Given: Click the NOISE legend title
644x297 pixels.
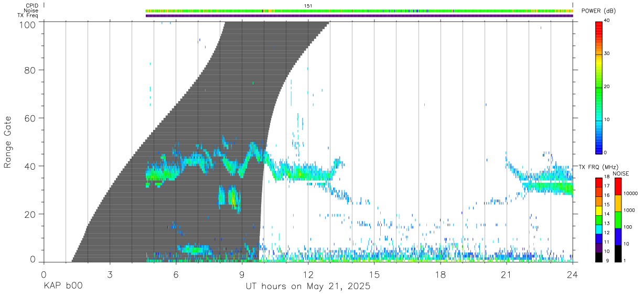Looking at the screenshot, I should click(x=620, y=173).
